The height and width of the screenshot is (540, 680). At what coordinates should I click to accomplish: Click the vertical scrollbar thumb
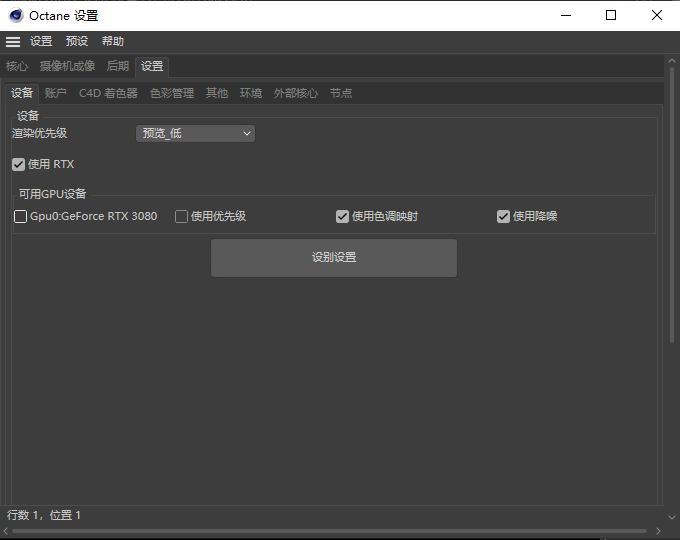672,205
